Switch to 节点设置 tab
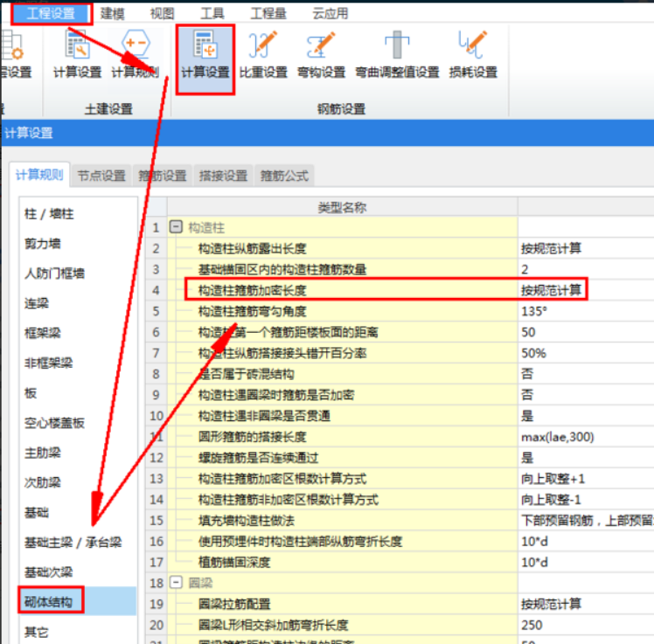 coord(101,176)
